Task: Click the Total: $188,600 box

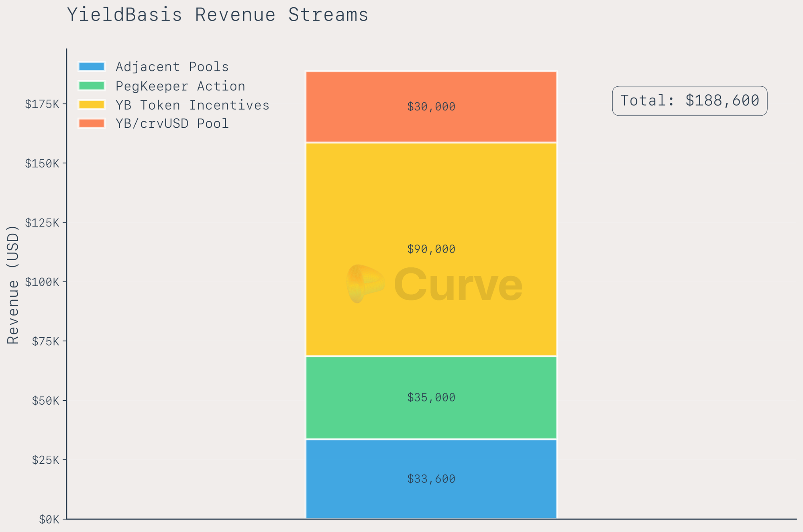Action: coord(689,101)
